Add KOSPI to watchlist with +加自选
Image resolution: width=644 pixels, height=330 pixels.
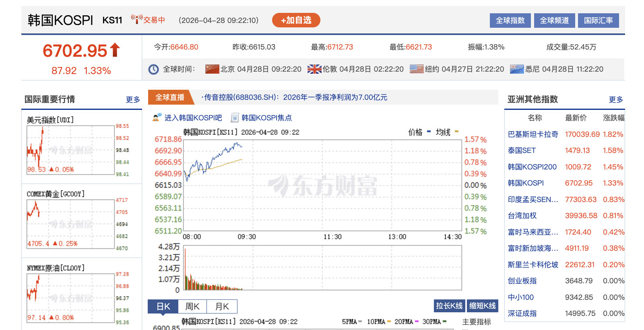pos(296,20)
